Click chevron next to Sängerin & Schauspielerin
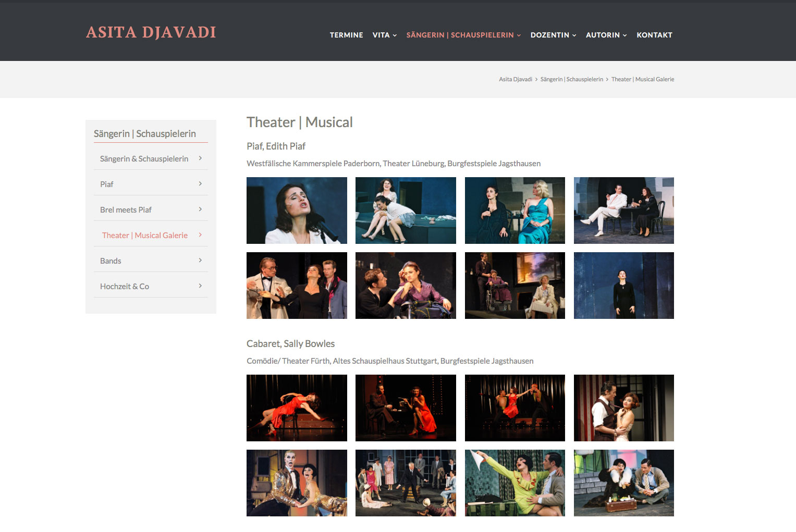The width and height of the screenshot is (796, 532). pos(200,158)
